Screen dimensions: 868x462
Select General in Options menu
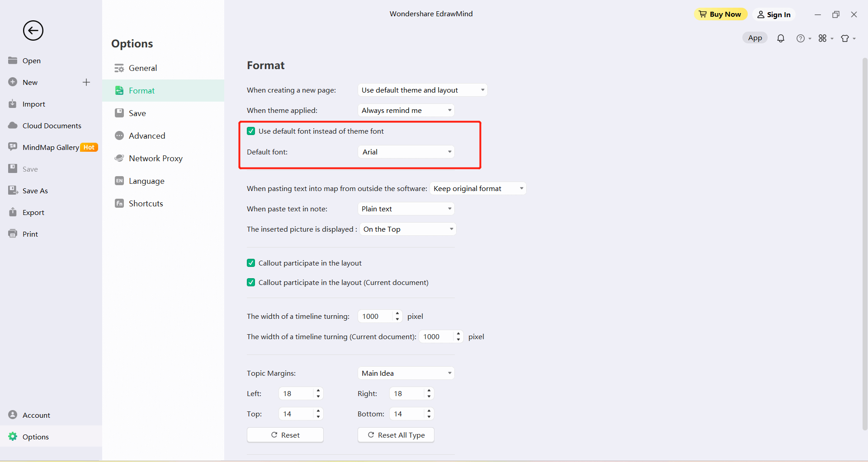[163, 68]
